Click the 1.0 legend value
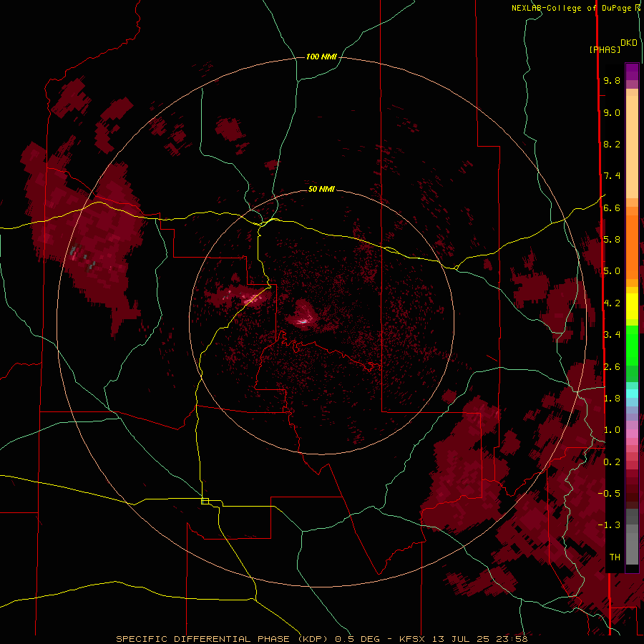 pos(612,429)
